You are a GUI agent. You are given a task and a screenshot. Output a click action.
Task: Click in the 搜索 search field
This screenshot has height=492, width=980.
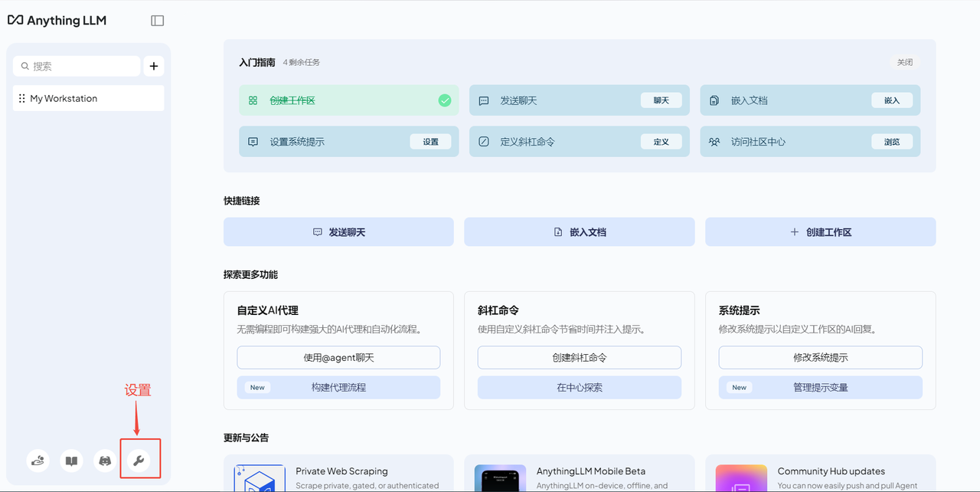[77, 67]
